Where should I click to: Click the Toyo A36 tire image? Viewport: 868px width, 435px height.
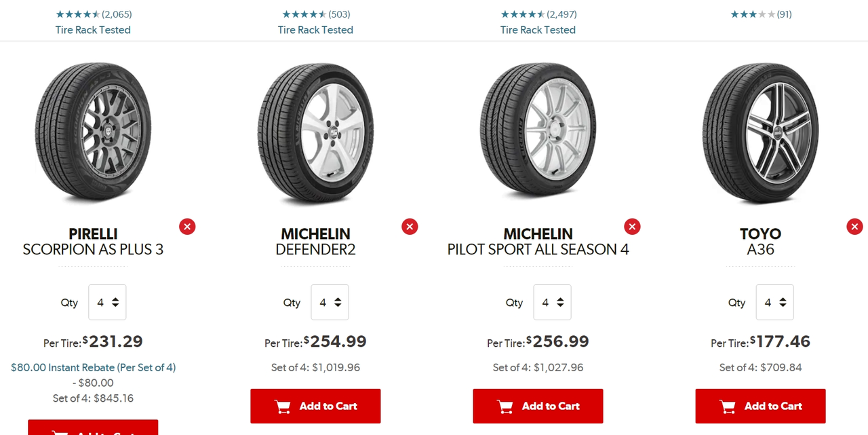[x=760, y=132]
